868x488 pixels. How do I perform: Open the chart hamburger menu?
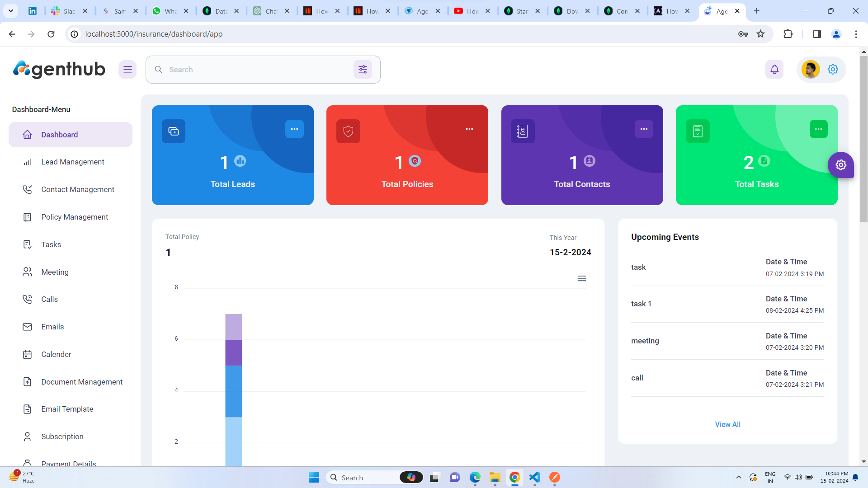[581, 278]
